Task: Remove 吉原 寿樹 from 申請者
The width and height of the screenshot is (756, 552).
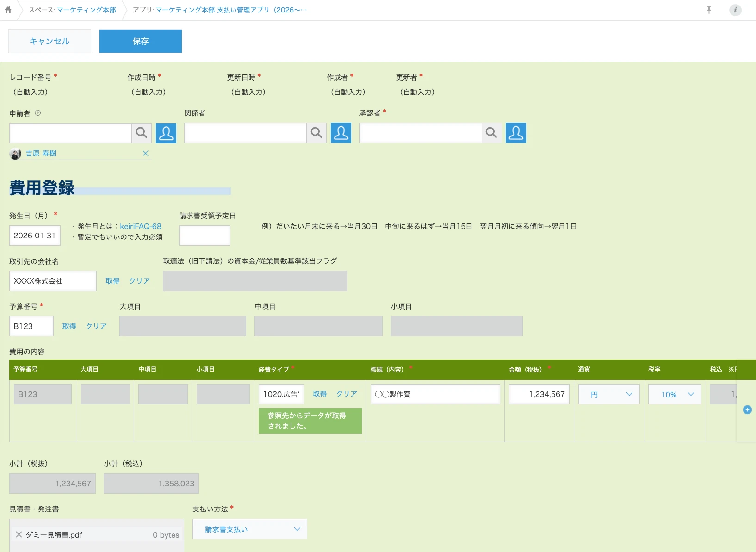Action: [x=145, y=153]
